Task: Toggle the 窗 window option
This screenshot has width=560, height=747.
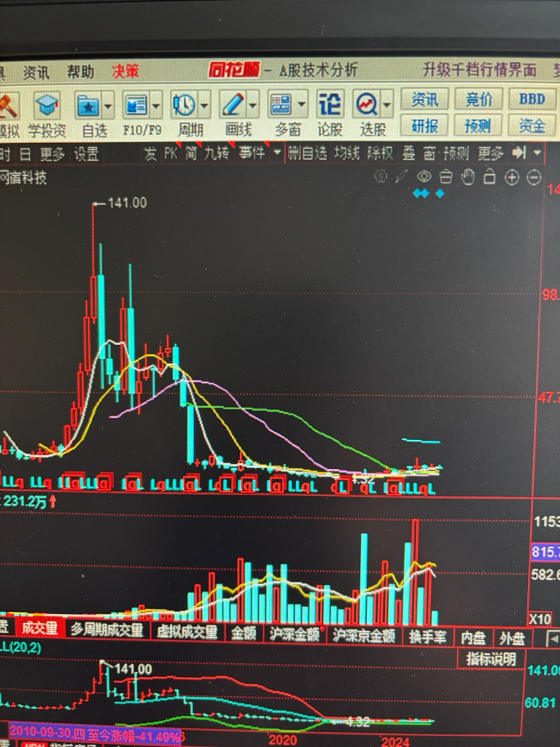Action: 429,153
